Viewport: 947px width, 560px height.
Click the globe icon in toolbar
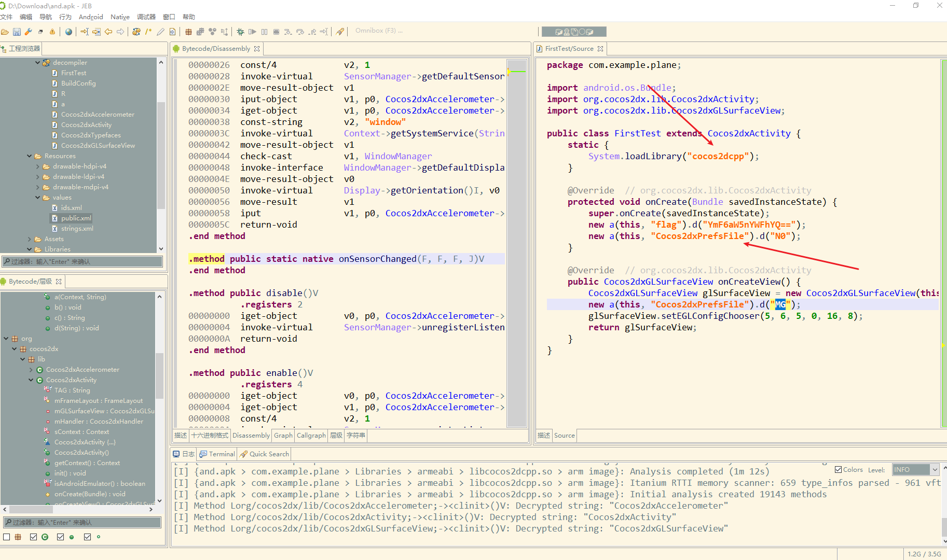68,32
